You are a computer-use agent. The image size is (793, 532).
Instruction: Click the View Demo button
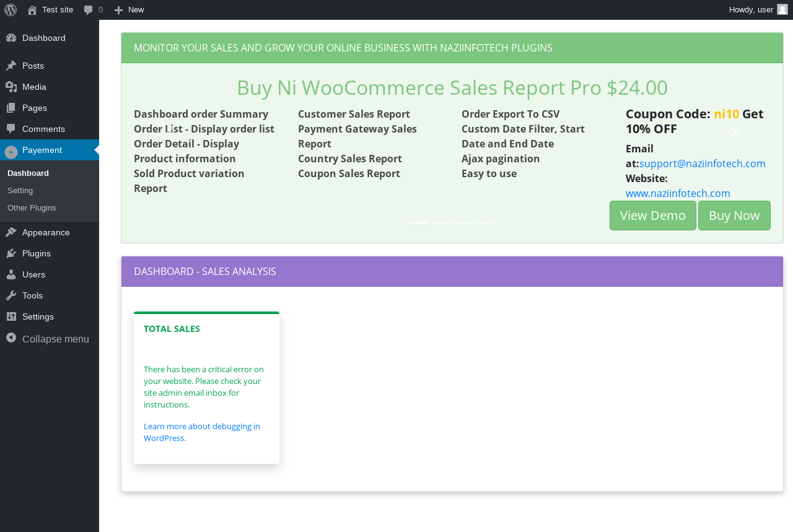click(x=653, y=216)
